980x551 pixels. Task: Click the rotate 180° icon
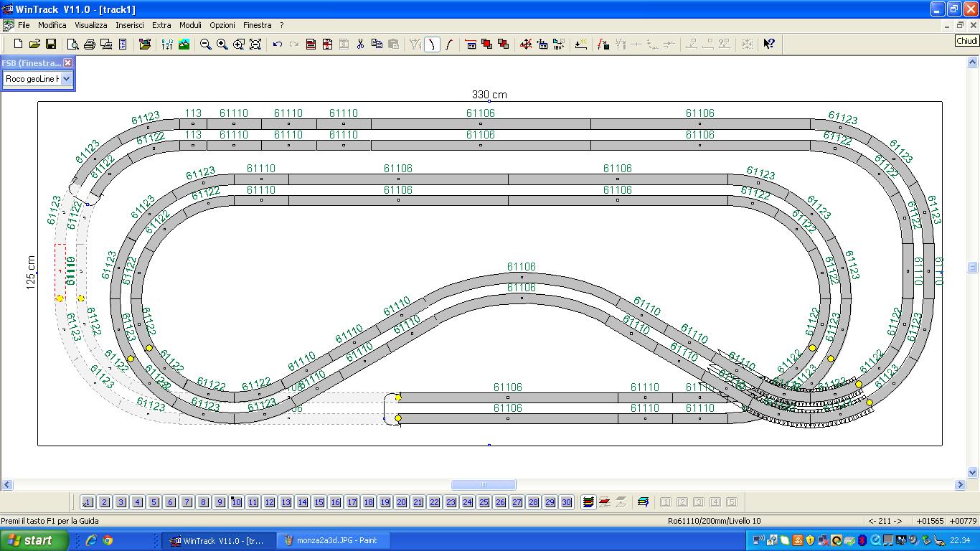click(x=559, y=44)
